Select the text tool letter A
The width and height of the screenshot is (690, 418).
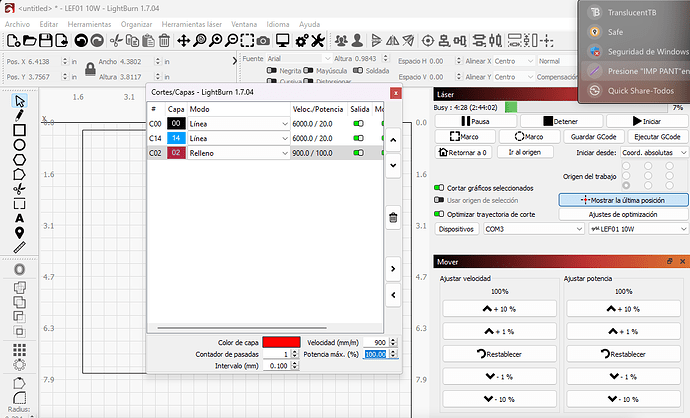(19, 218)
